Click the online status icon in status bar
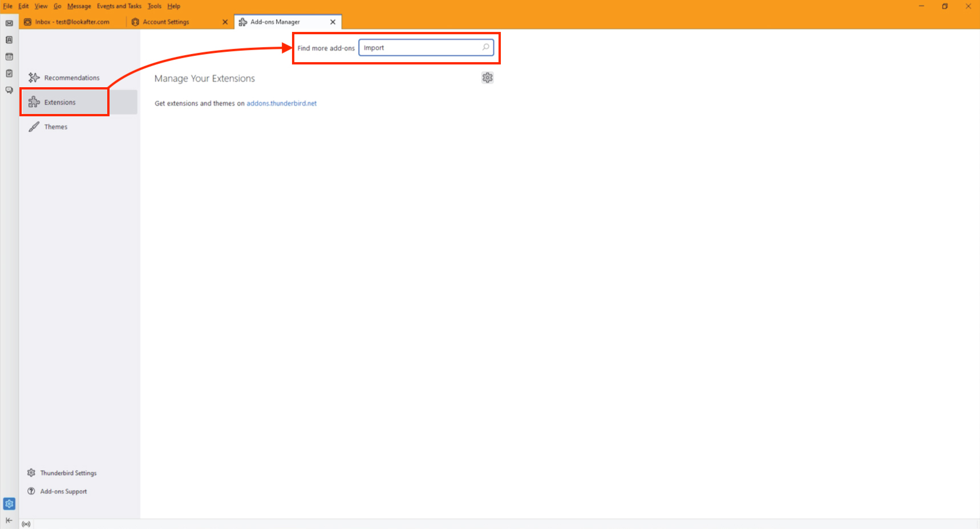The image size is (980, 529). (26, 524)
